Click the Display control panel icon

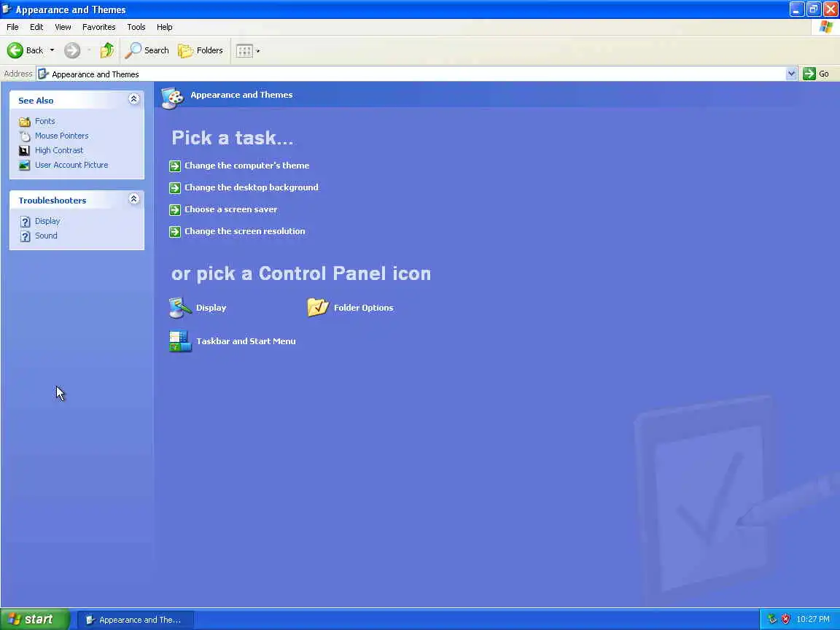pyautogui.click(x=180, y=308)
